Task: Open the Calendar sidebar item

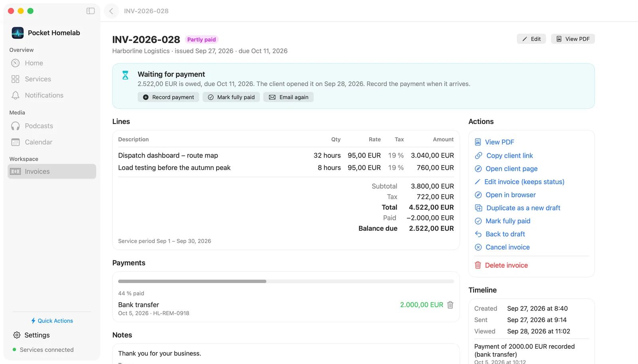Action: pyautogui.click(x=52, y=142)
